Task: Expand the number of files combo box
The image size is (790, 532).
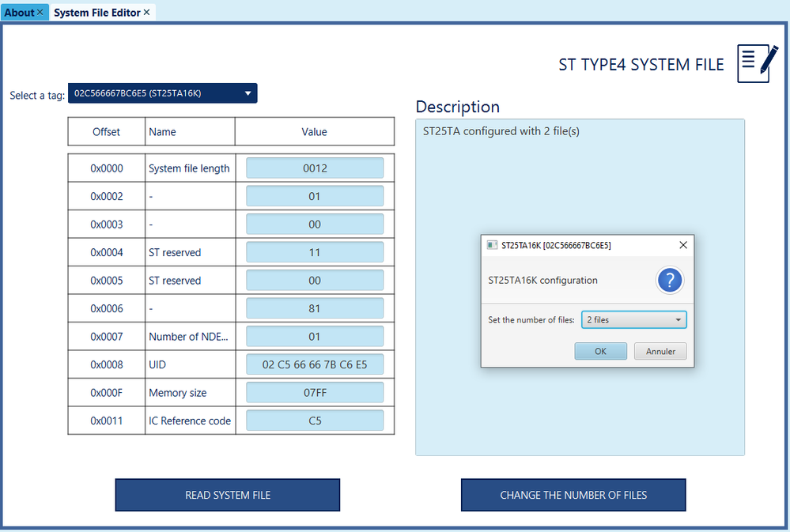Action: 633,320
